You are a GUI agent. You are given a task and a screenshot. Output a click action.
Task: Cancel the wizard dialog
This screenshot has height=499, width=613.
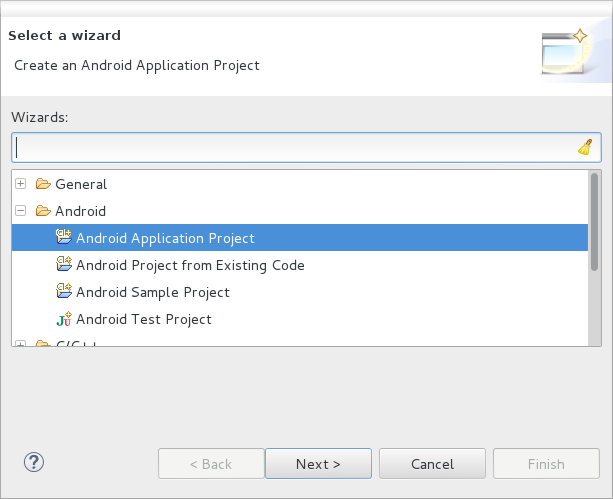(x=432, y=464)
